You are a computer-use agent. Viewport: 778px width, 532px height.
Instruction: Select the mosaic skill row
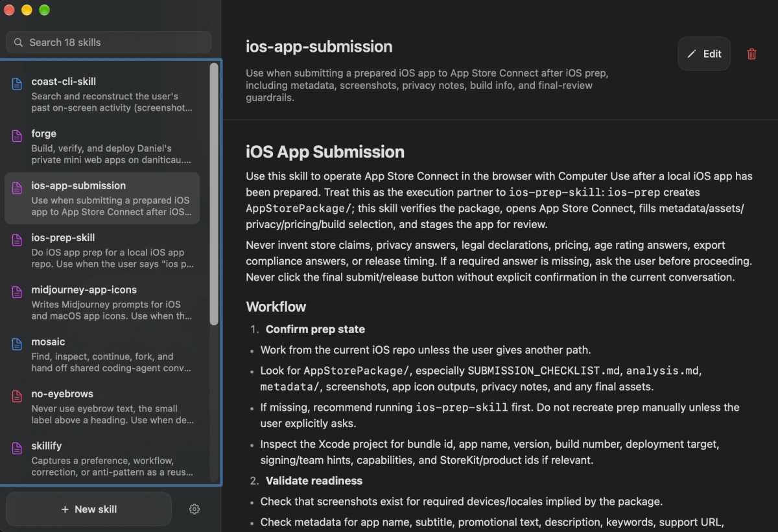(x=102, y=354)
